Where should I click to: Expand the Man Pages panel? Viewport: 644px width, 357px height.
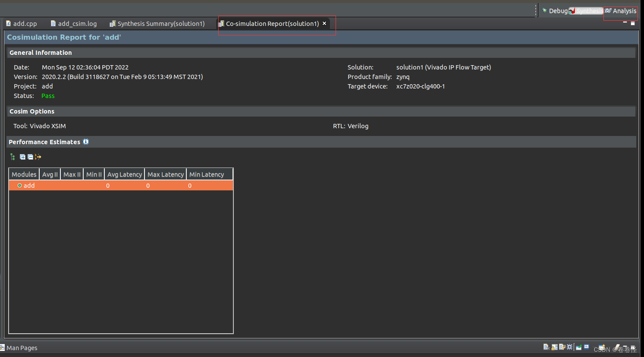(22, 348)
